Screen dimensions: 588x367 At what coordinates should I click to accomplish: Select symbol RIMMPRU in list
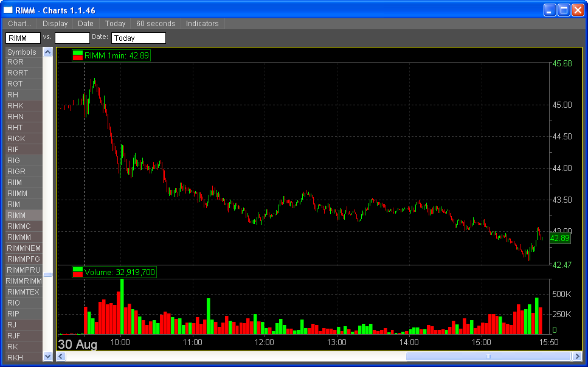(x=24, y=270)
